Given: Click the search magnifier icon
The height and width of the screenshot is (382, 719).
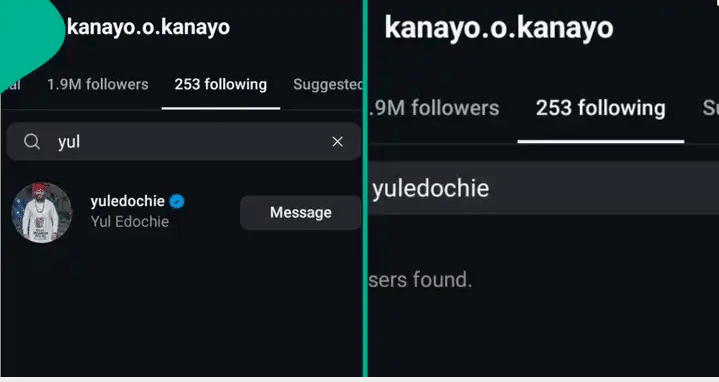Looking at the screenshot, I should [32, 142].
